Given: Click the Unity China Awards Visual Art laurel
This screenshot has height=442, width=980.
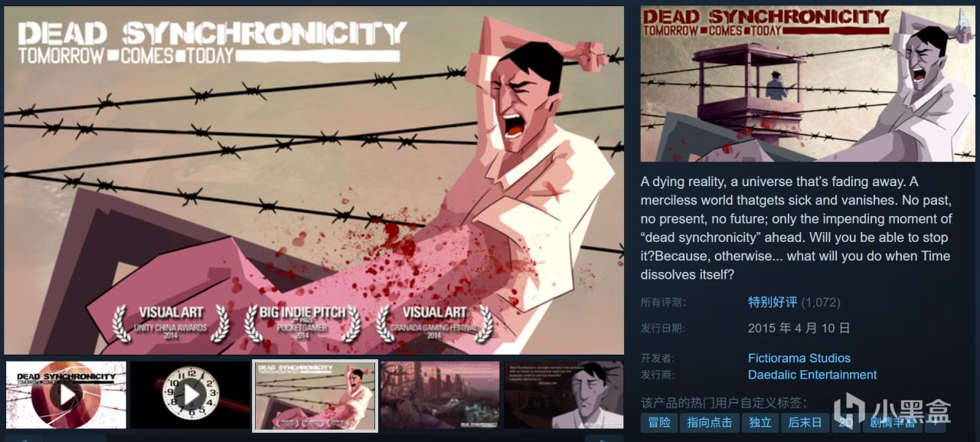Looking at the screenshot, I should 171,323.
